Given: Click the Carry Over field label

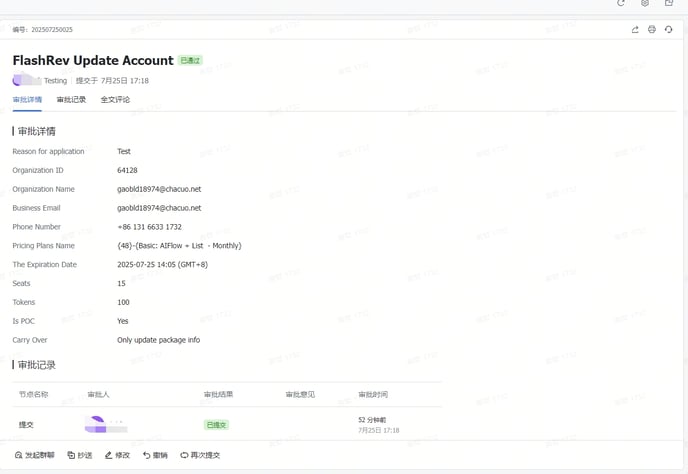Looking at the screenshot, I should 30,340.
